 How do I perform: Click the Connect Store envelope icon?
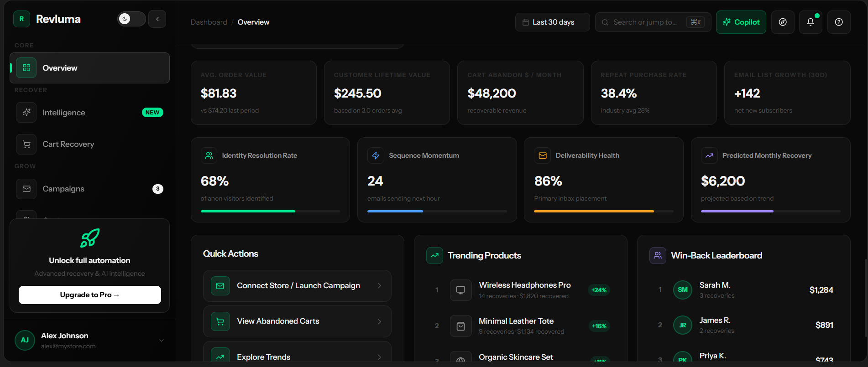[220, 286]
